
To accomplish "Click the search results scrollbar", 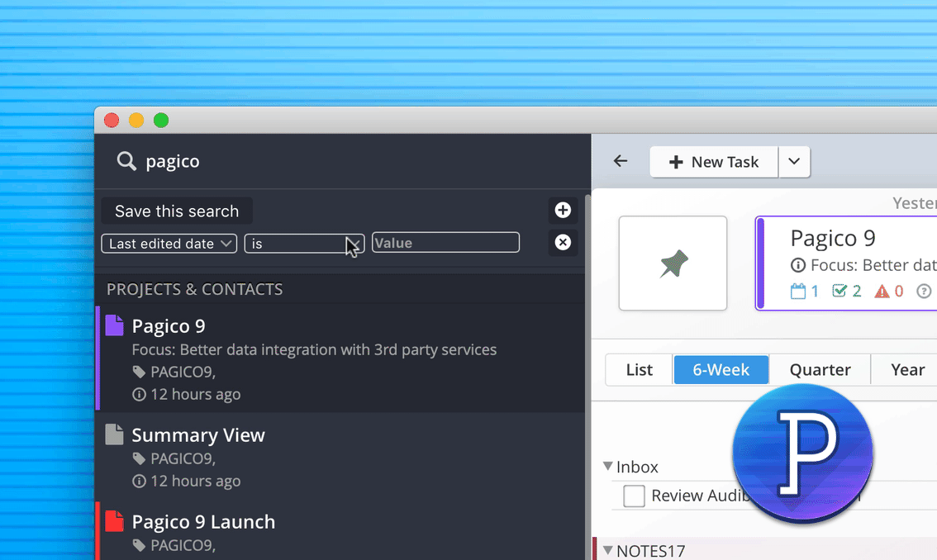I will pyautogui.click(x=588, y=377).
